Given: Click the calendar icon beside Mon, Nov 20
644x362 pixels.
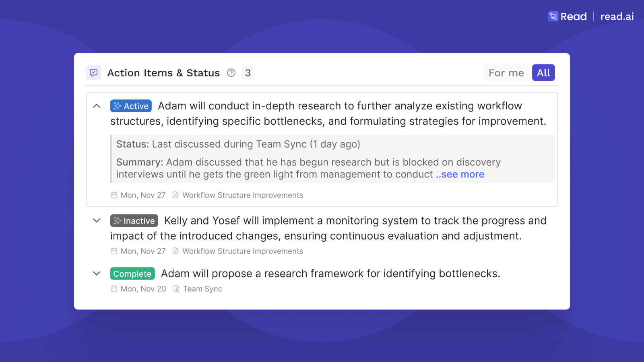Looking at the screenshot, I should click(114, 289).
